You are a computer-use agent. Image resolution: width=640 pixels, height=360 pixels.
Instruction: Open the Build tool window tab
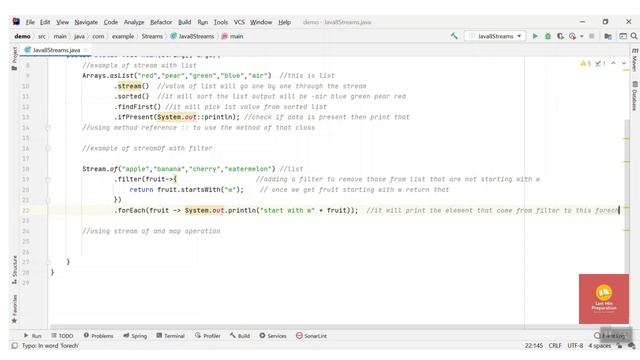(x=240, y=336)
